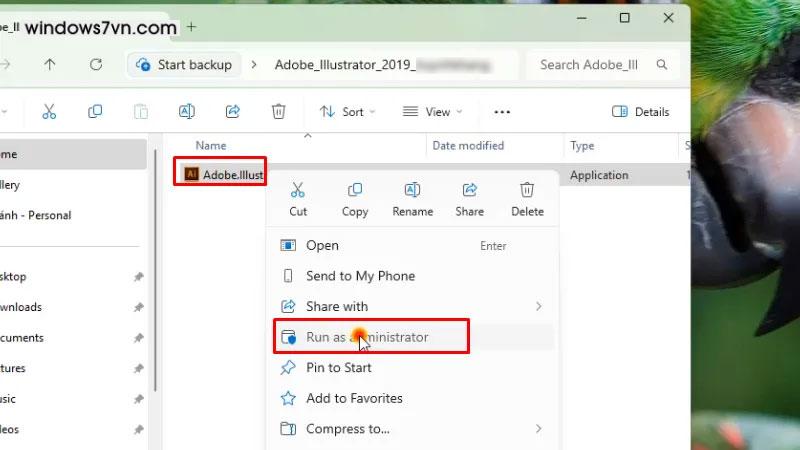Click the Delete icon in context menu
This screenshot has width=800, height=450.
527,191
